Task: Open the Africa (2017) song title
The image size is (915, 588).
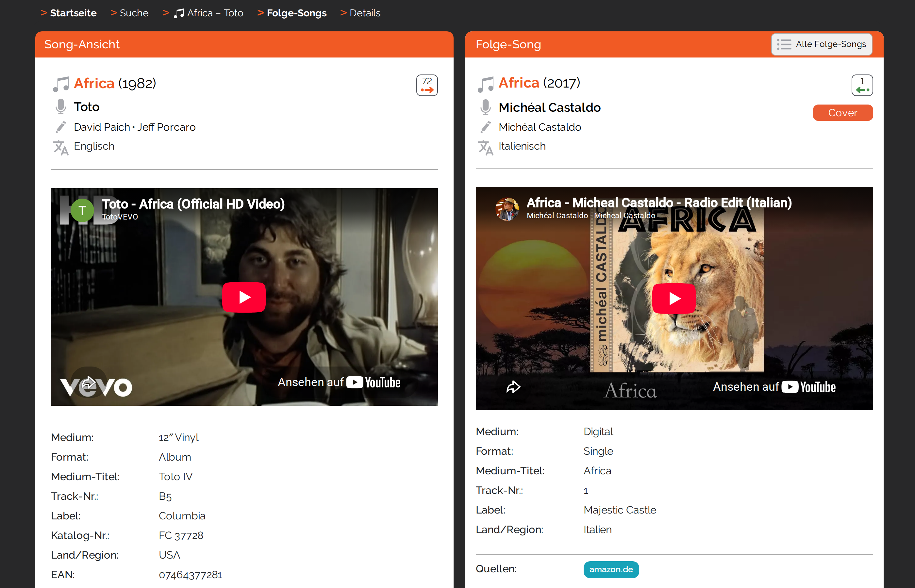Action: coord(519,82)
